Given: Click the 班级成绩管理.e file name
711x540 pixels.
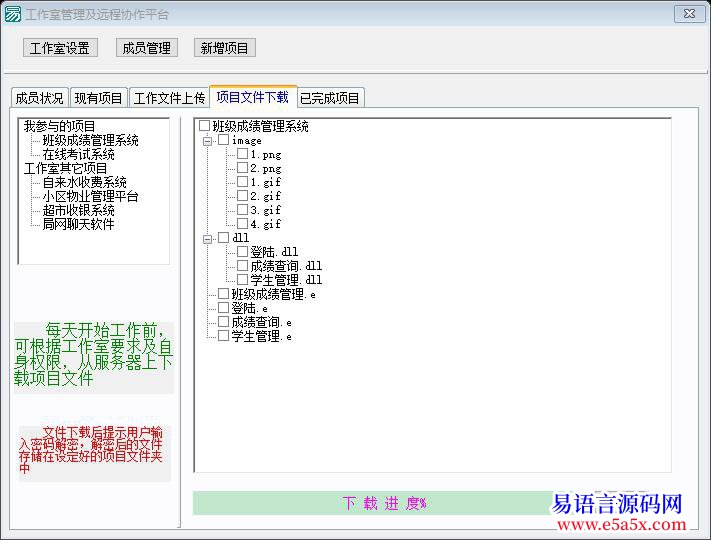Looking at the screenshot, I should coord(273,294).
